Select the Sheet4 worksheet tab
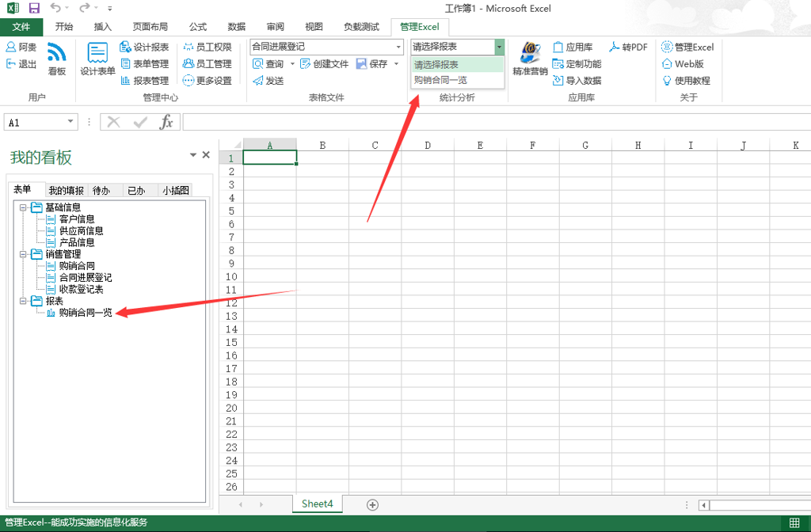The width and height of the screenshot is (811, 532). click(317, 504)
